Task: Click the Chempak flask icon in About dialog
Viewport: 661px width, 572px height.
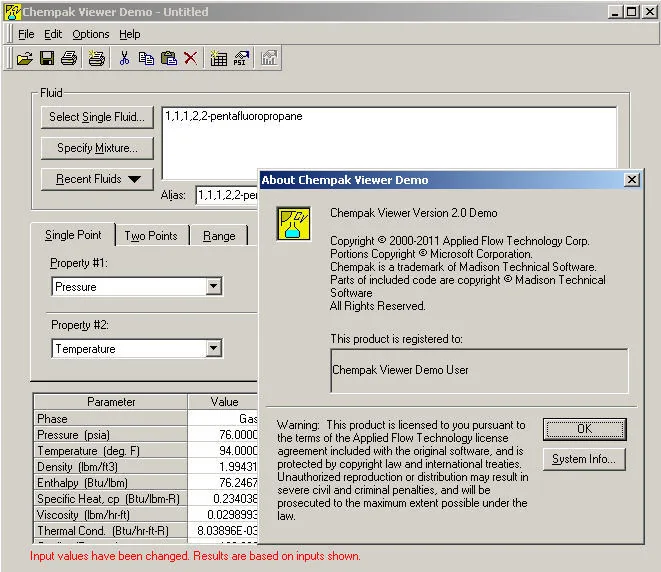Action: [x=293, y=223]
